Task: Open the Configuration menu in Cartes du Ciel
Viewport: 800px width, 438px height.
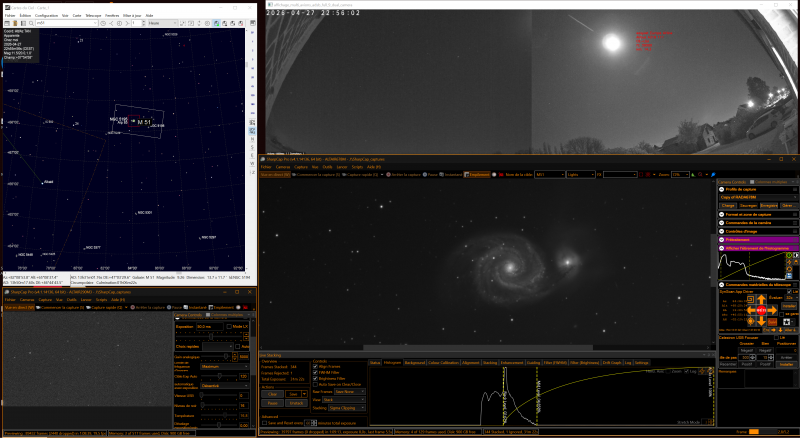Action: 46,16
